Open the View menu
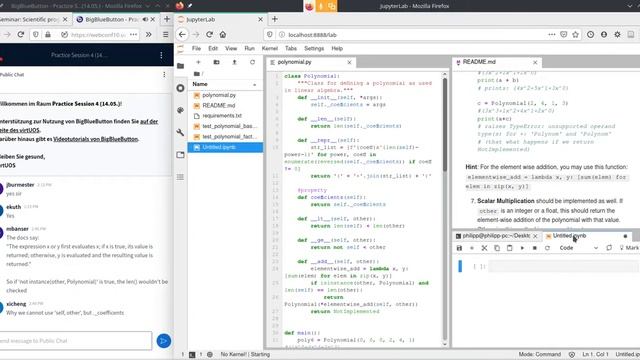This screenshot has height=360, width=640. (231, 49)
